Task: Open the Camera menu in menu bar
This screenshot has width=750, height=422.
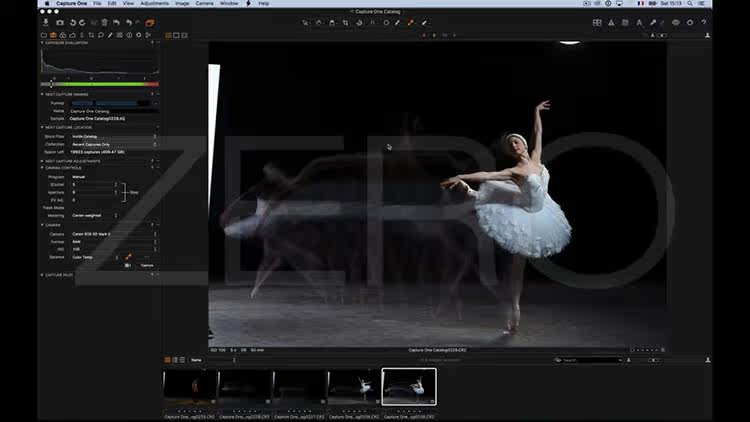Action: (204, 4)
